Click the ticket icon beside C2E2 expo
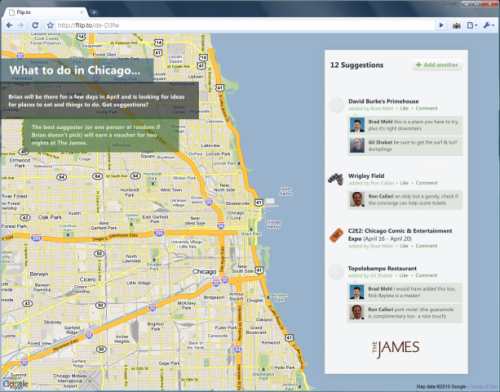 (336, 235)
